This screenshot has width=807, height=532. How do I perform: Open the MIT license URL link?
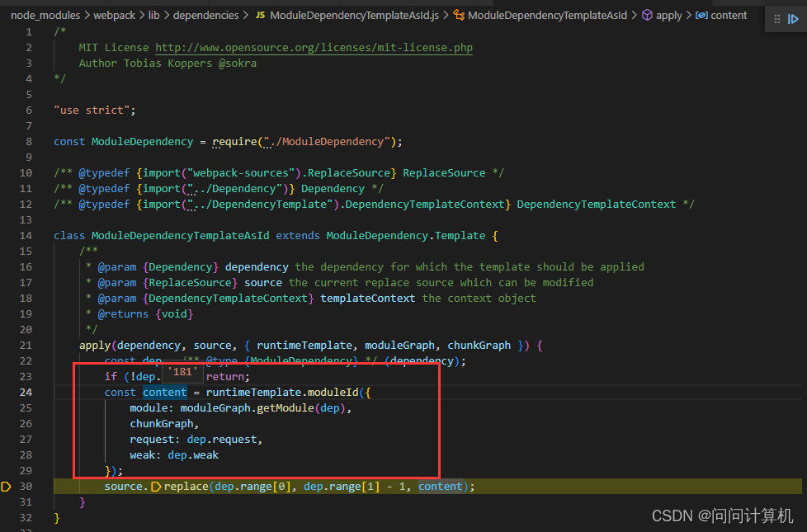pyautogui.click(x=314, y=47)
